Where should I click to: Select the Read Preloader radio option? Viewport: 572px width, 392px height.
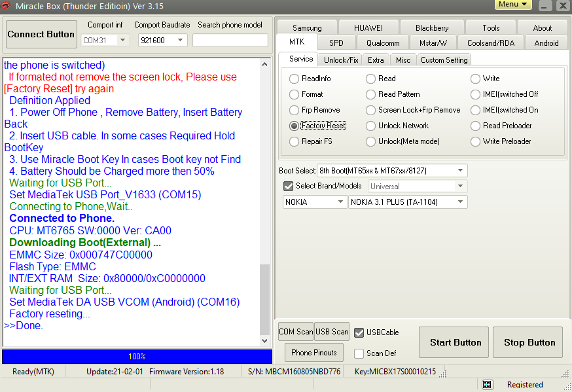(x=475, y=126)
